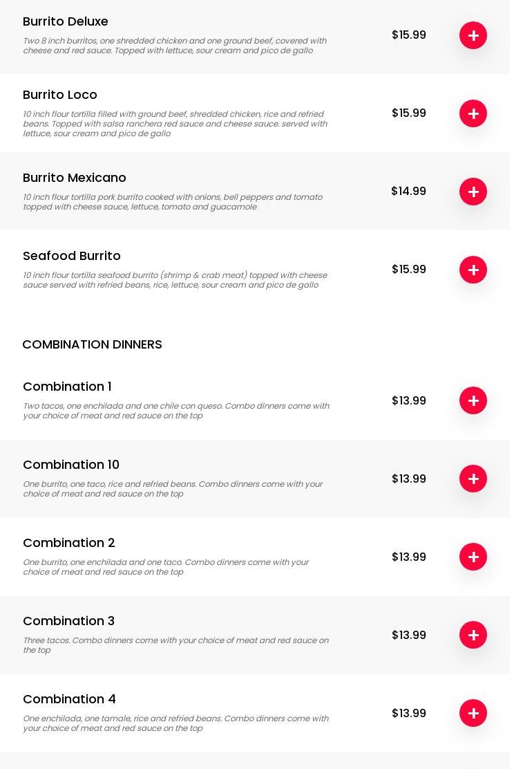Jump to the COMBINATION DINNERS section heading
Image resolution: width=532 pixels, height=769 pixels.
pyautogui.click(x=92, y=344)
